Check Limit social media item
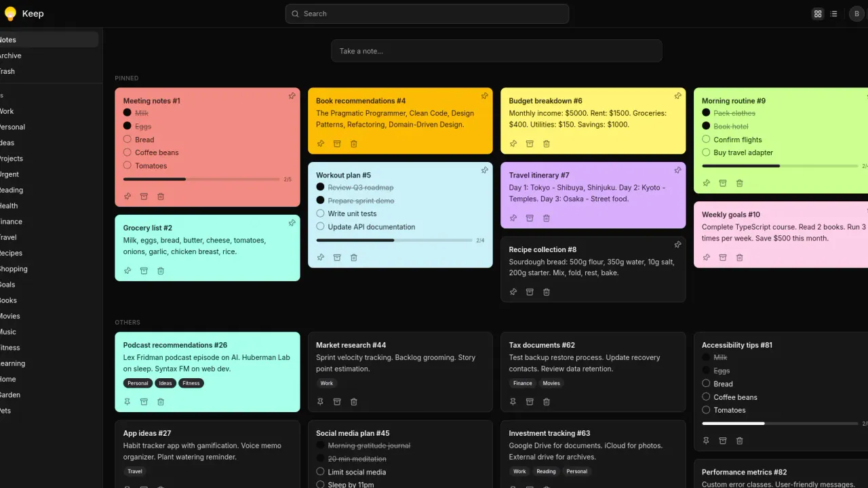This screenshot has height=488, width=868. [320, 472]
